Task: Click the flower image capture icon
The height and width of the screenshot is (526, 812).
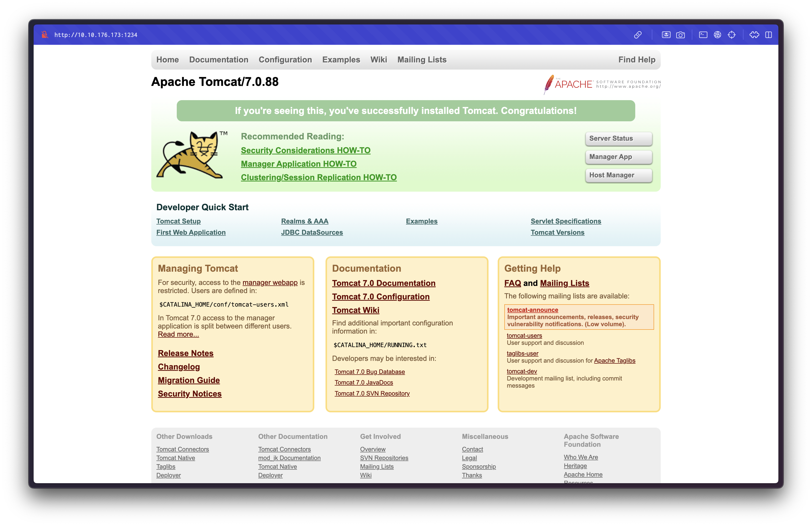Action: [666, 35]
